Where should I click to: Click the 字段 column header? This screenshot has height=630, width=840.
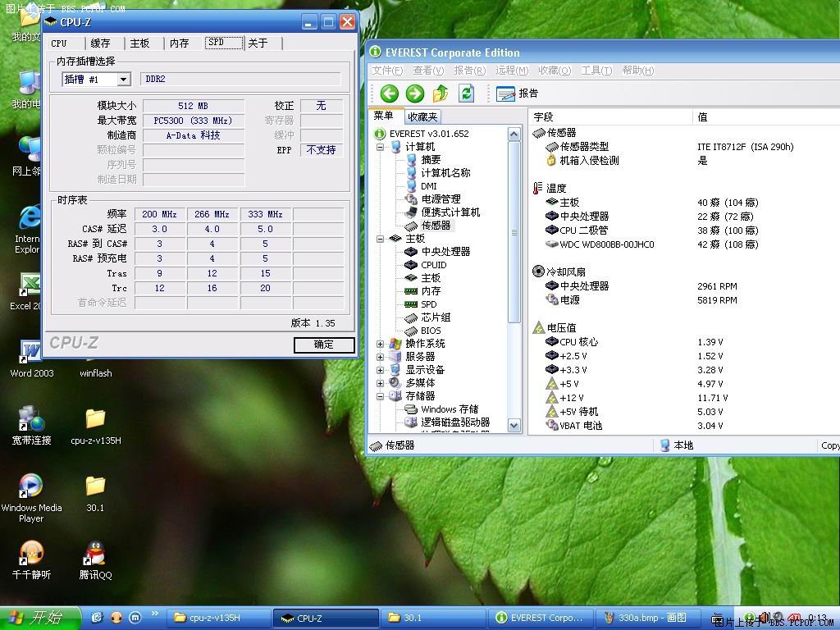(610, 116)
